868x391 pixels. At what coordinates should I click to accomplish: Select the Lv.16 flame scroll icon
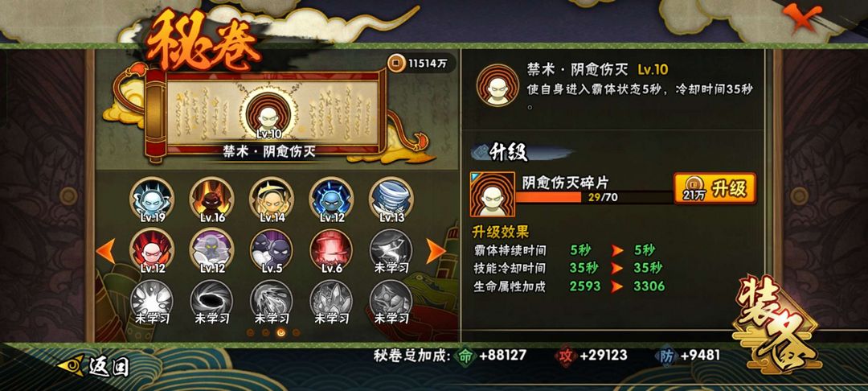pos(211,199)
